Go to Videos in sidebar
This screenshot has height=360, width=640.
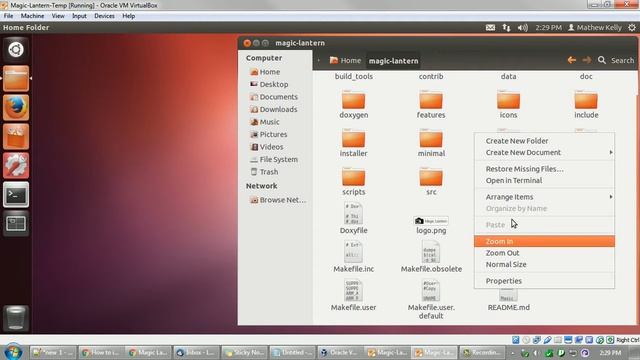click(267, 147)
